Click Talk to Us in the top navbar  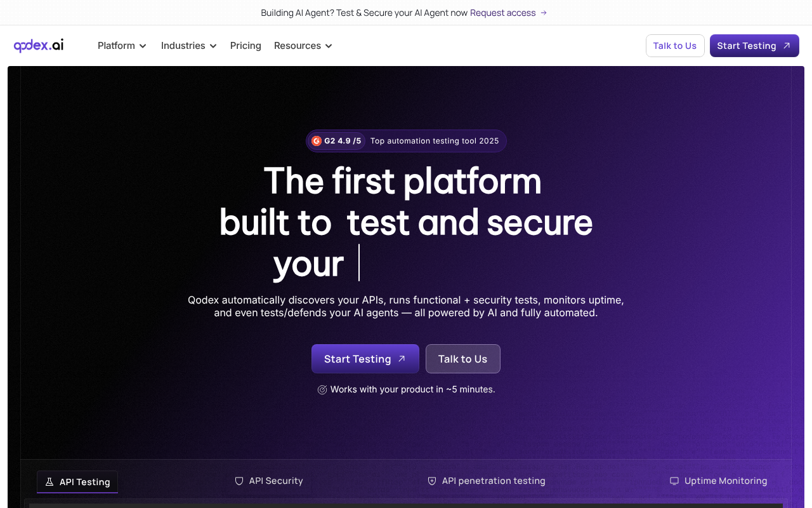(675, 45)
